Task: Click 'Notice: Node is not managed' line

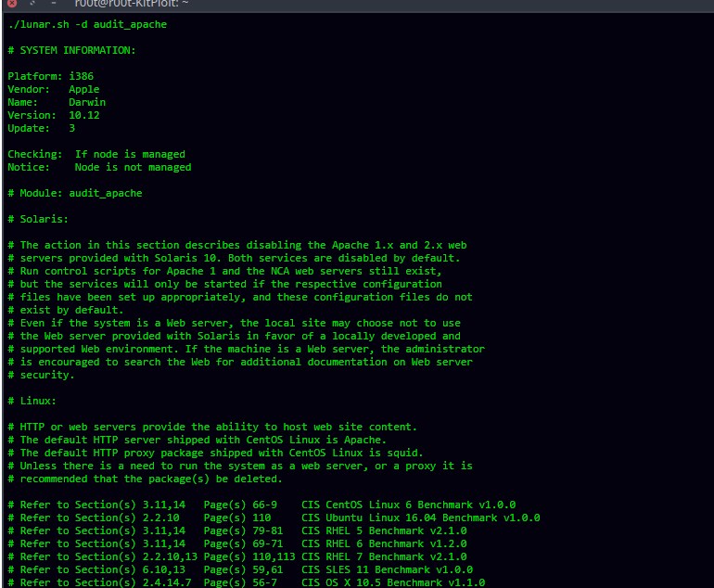Action: point(99,167)
